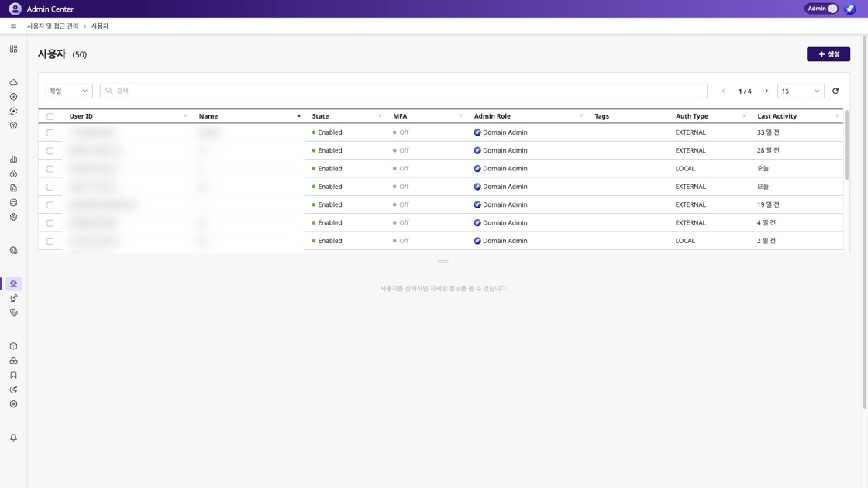Select the checkbox of the first user row

(x=50, y=132)
